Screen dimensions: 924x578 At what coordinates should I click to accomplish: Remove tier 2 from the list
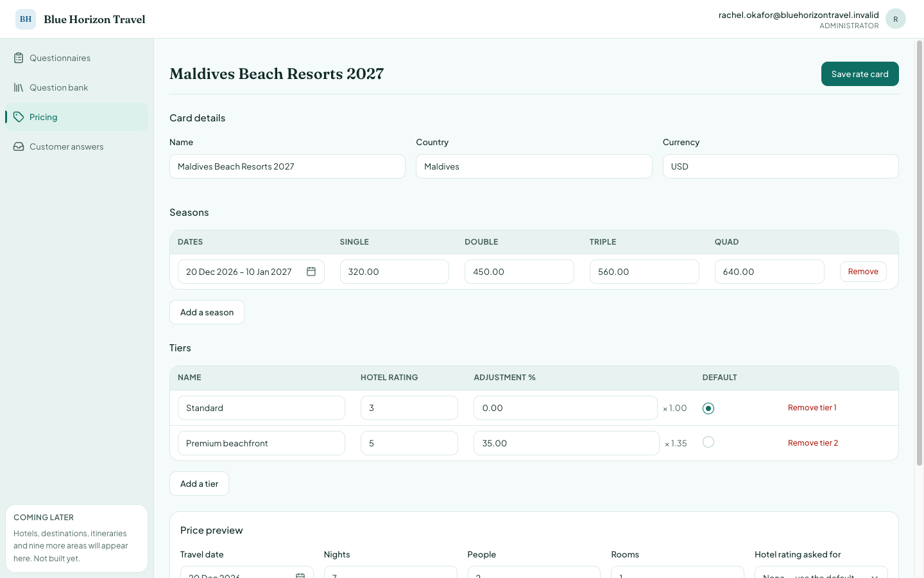point(813,443)
